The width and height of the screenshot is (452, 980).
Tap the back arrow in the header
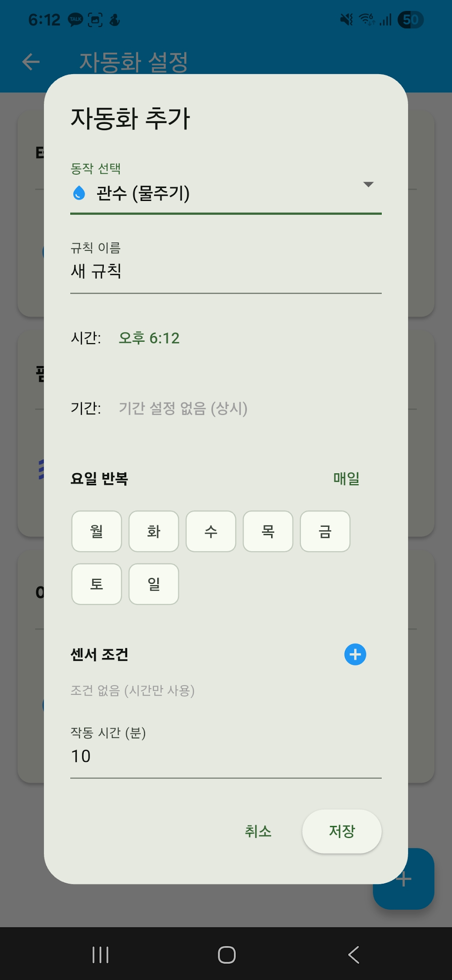coord(31,62)
